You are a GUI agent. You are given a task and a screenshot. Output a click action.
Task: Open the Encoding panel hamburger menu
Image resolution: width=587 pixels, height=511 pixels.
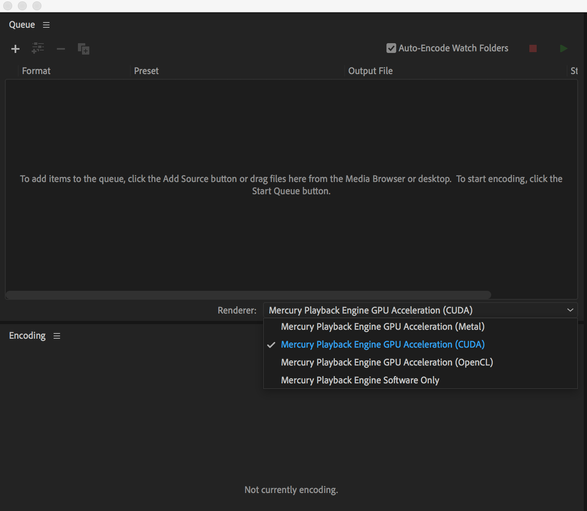pos(57,336)
